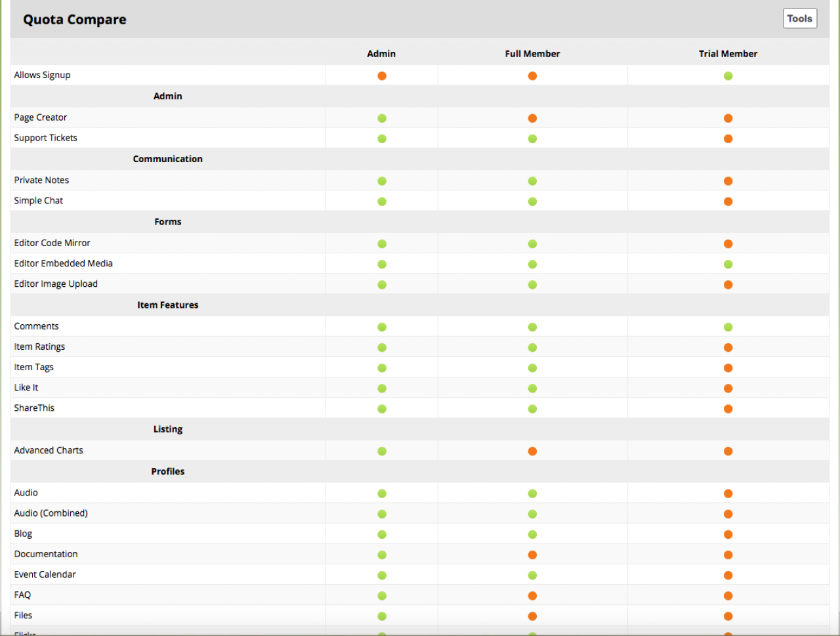Click Admin Support Tickets green dot
This screenshot has width=840, height=636.
pos(382,138)
